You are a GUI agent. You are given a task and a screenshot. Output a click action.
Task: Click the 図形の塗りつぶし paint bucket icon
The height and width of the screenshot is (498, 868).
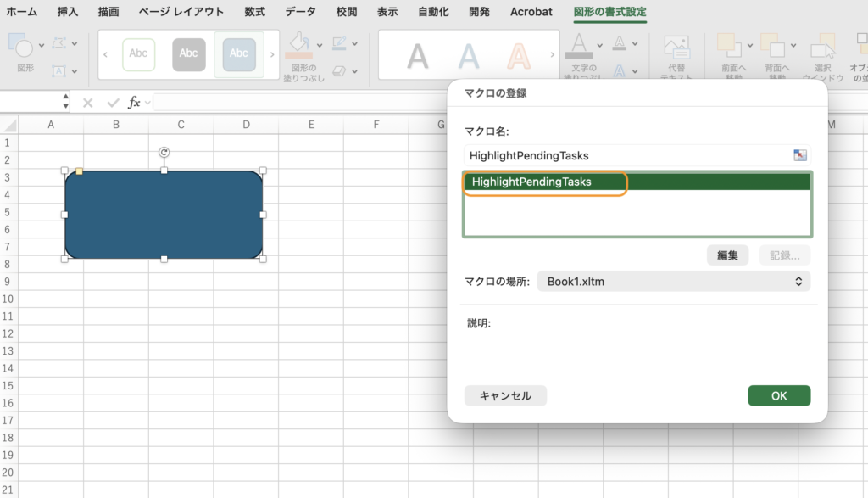click(x=299, y=46)
